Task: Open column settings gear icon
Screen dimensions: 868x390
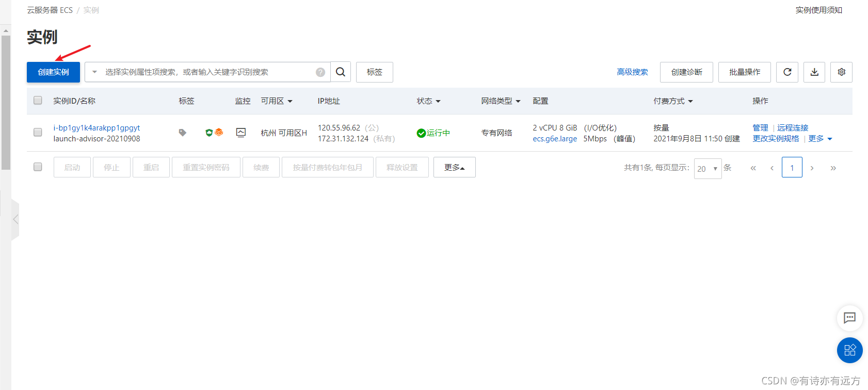Action: (x=842, y=72)
